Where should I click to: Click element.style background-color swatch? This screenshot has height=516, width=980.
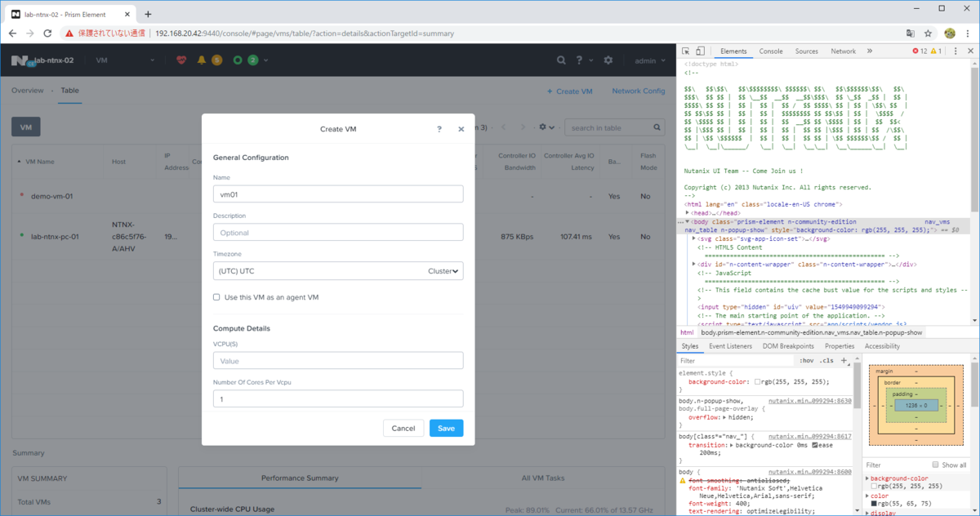[x=758, y=381]
